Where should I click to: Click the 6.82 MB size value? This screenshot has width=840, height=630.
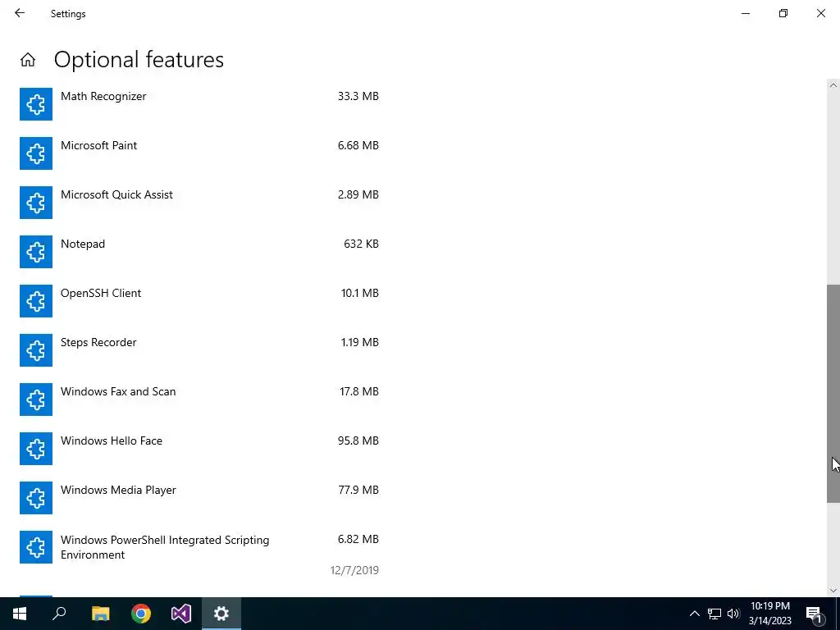click(358, 540)
